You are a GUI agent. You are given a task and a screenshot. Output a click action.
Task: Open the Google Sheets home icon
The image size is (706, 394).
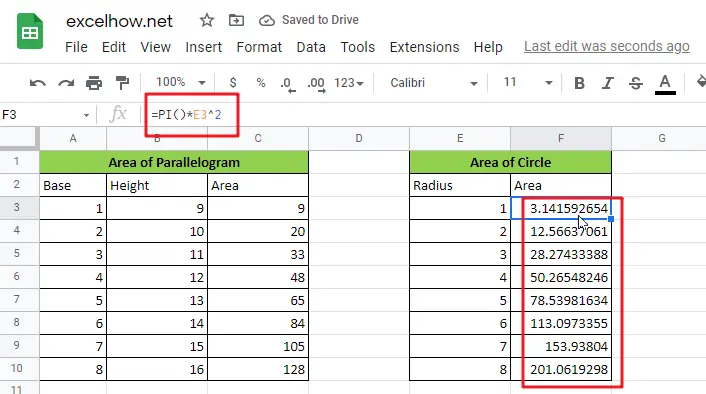30,32
